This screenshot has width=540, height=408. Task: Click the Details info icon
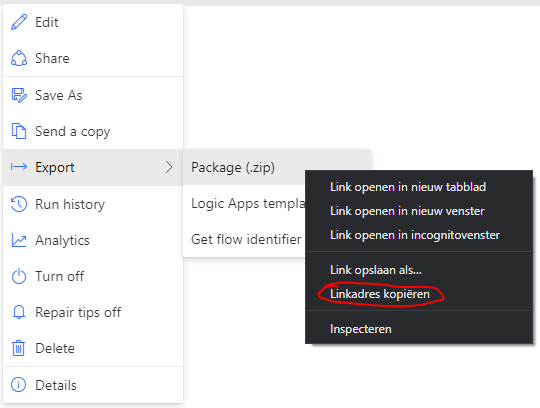[19, 385]
